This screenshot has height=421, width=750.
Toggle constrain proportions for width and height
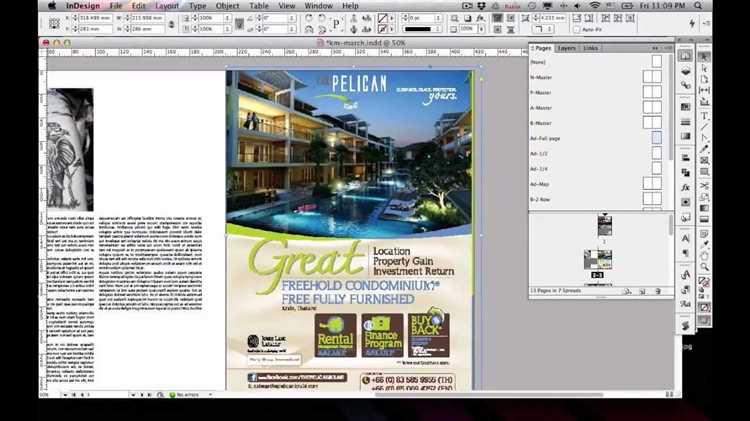171,23
